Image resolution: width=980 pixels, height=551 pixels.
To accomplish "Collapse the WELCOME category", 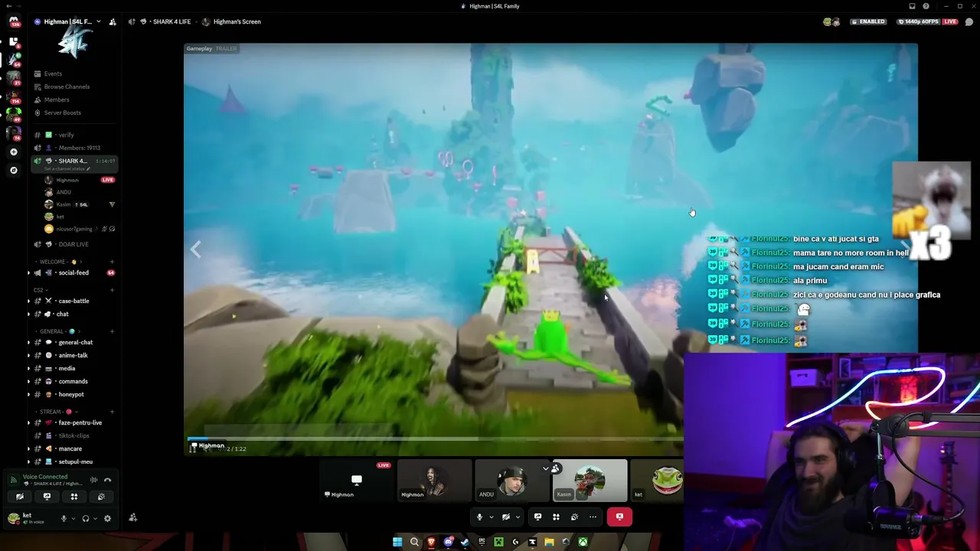I will tap(57, 262).
